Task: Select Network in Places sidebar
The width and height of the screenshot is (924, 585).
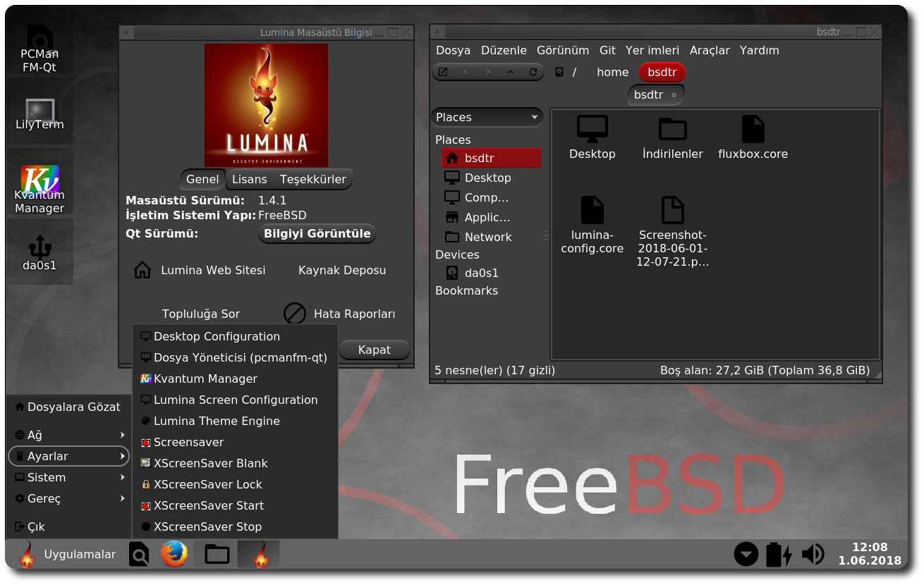Action: tap(491, 237)
